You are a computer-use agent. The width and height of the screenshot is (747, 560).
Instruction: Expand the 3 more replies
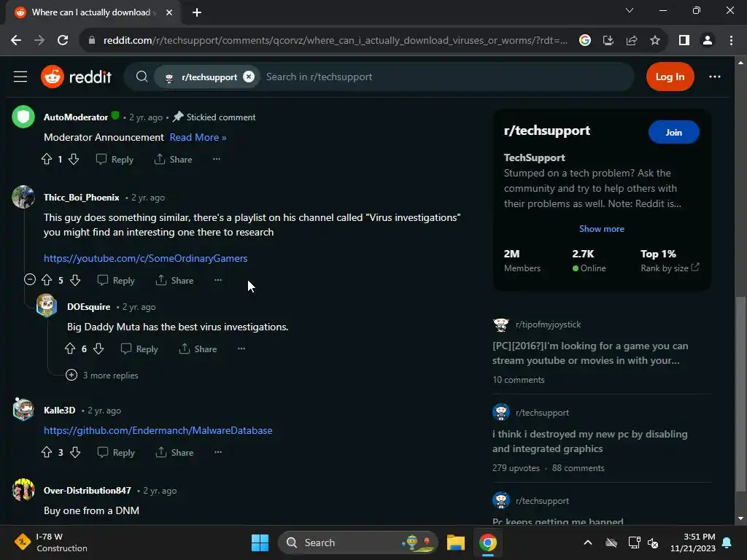[x=102, y=376]
